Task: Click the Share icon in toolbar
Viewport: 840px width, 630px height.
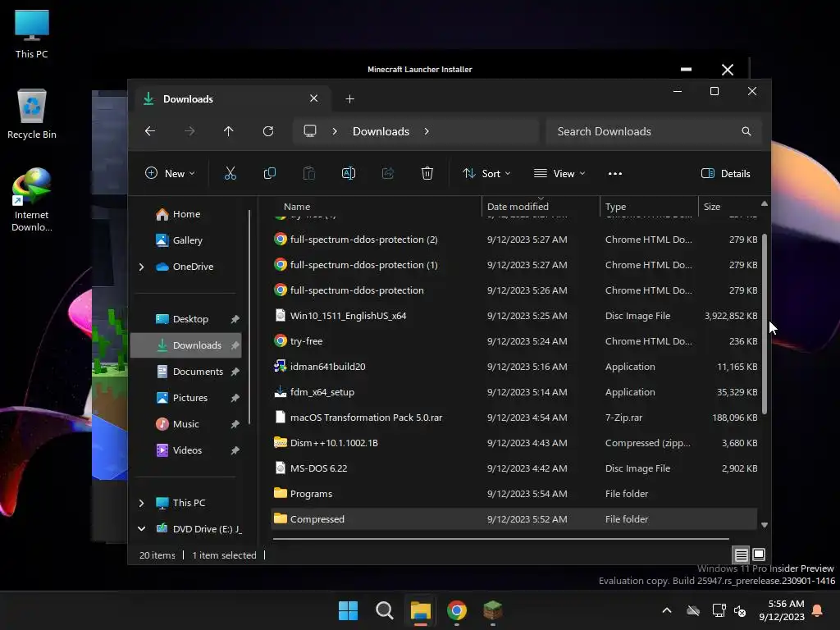Action: [x=388, y=173]
